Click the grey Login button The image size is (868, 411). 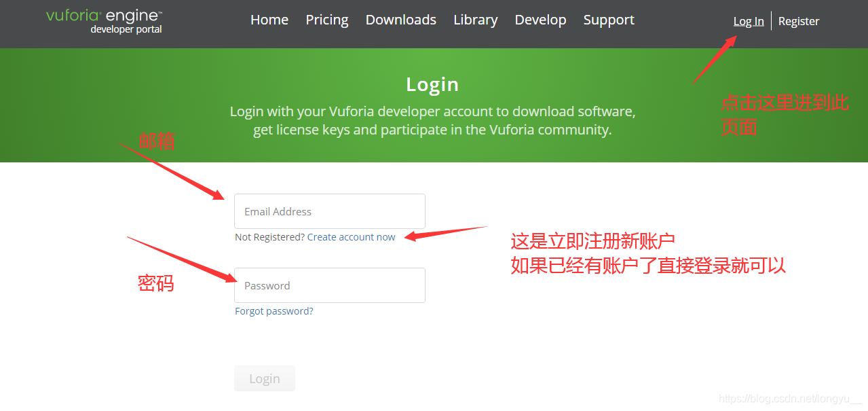coord(265,378)
